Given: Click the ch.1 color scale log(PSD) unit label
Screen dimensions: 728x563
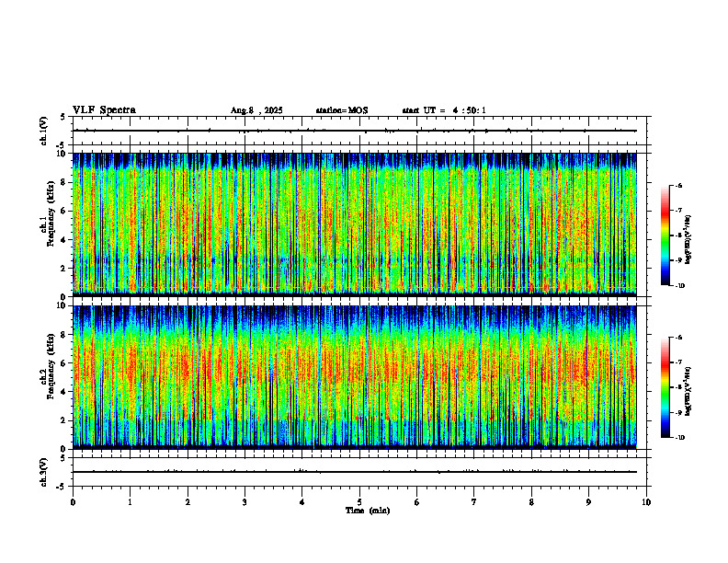Looking at the screenshot, I should click(x=688, y=240).
